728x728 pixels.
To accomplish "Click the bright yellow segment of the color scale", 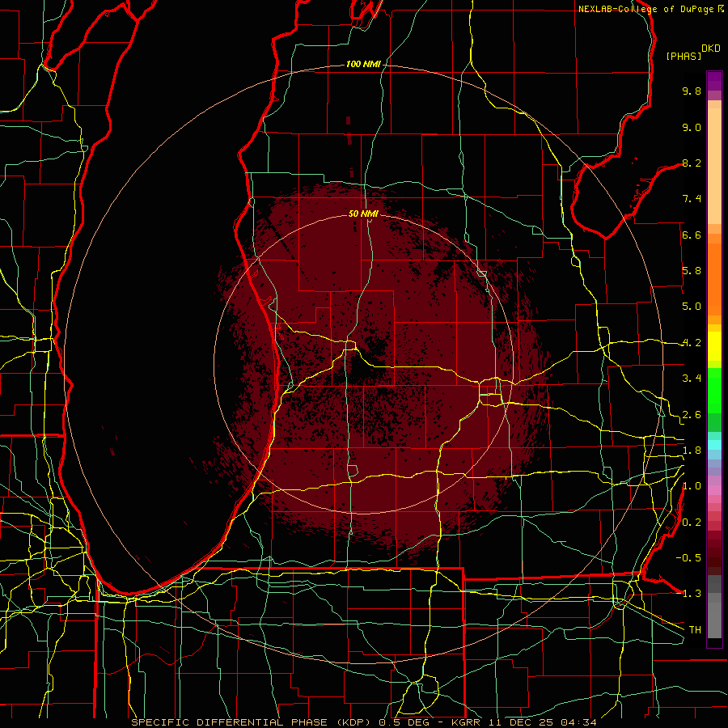I will tap(714, 346).
